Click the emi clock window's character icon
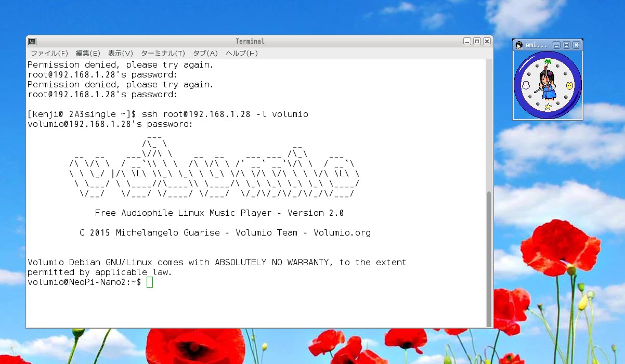 click(x=519, y=45)
